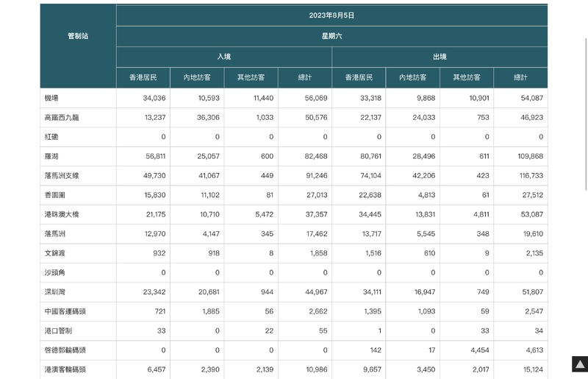Click the value 53,087
Image resolution: width=588 pixels, height=379 pixels.
pos(531,214)
